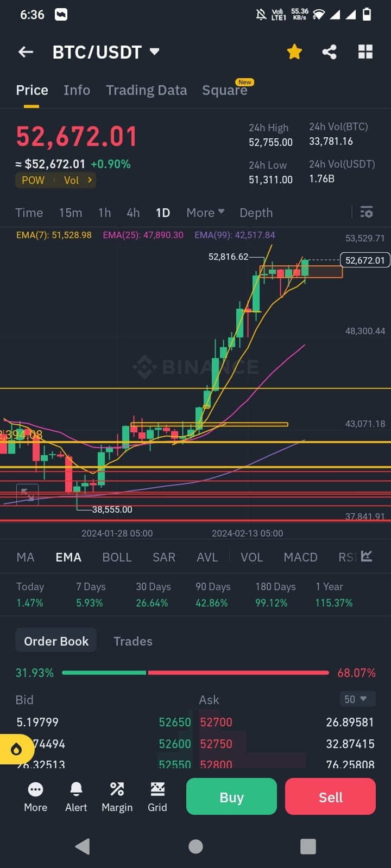Viewport: 391px width, 868px height.
Task: Select the 15m chart interval
Action: [x=71, y=213]
